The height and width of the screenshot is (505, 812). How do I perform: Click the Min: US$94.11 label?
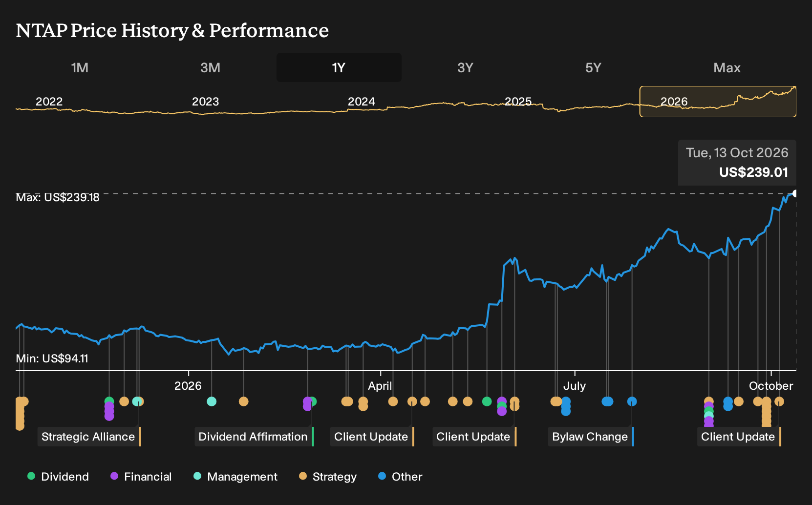coord(52,358)
